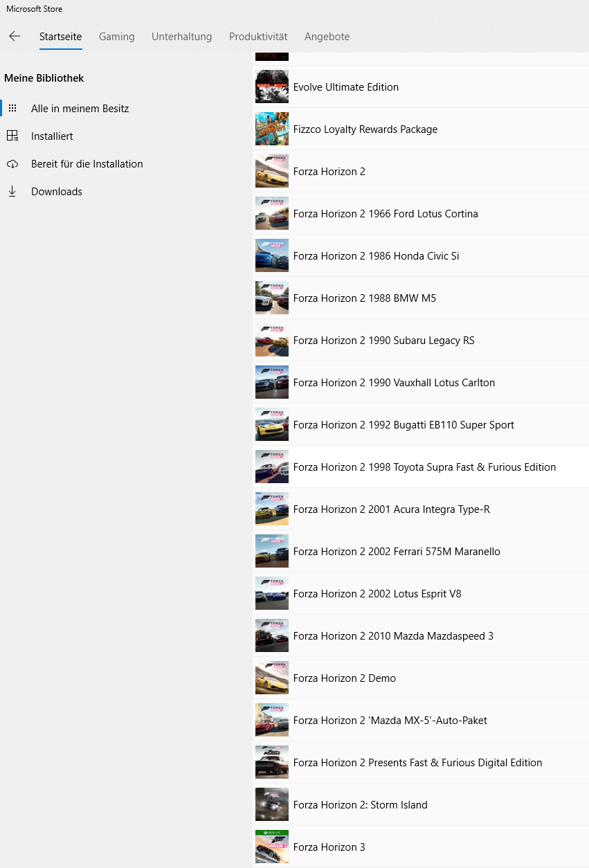Click the Toyota Supra Fast & Furious thumbnail
This screenshot has width=589, height=868.
point(272,467)
